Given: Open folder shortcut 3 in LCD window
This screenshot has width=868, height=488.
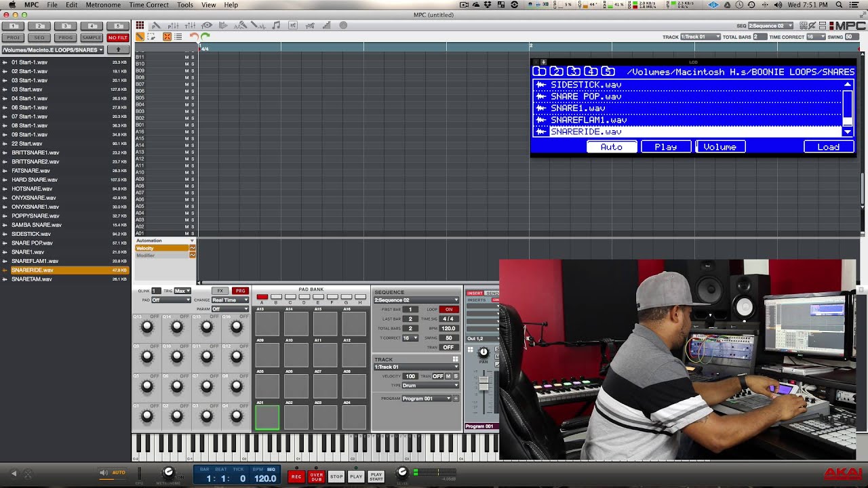Looking at the screenshot, I should [574, 71].
